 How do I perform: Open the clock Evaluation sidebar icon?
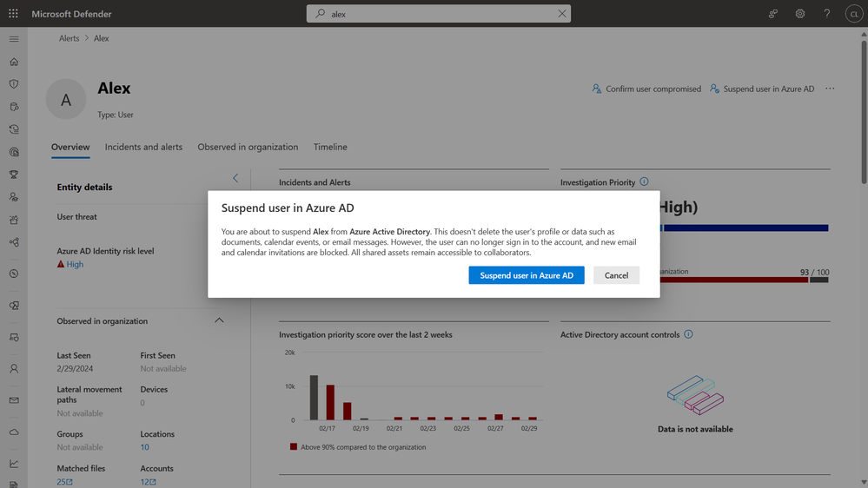tap(14, 274)
